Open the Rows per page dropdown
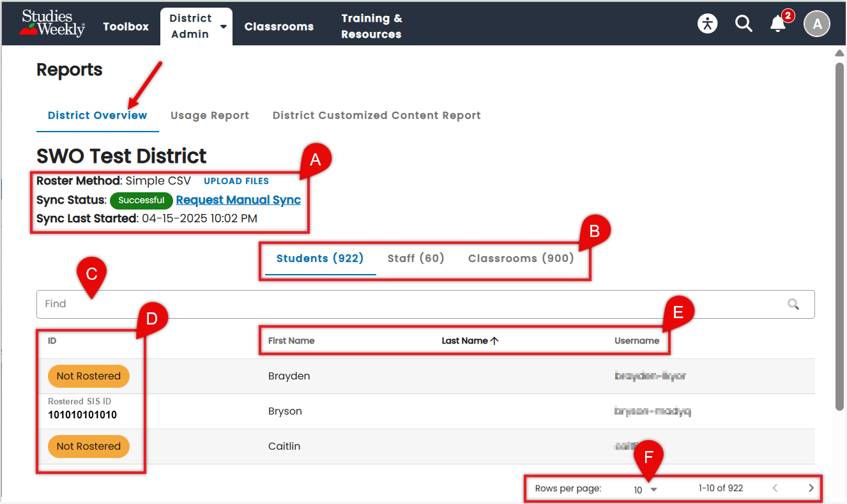Image resolution: width=847 pixels, height=504 pixels. click(x=646, y=489)
